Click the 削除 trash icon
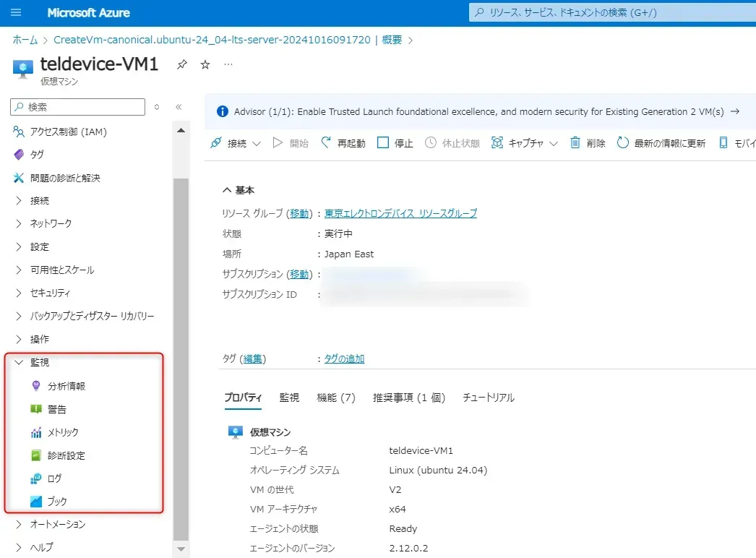 point(575,143)
